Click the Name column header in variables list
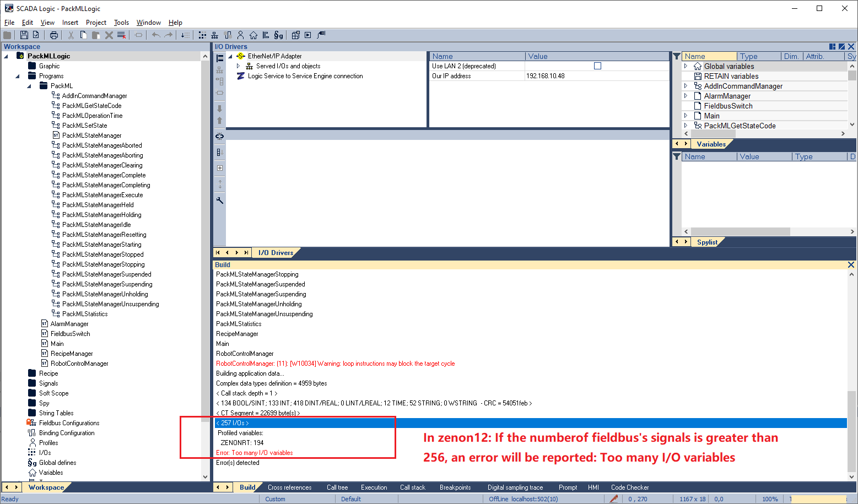 (710, 56)
